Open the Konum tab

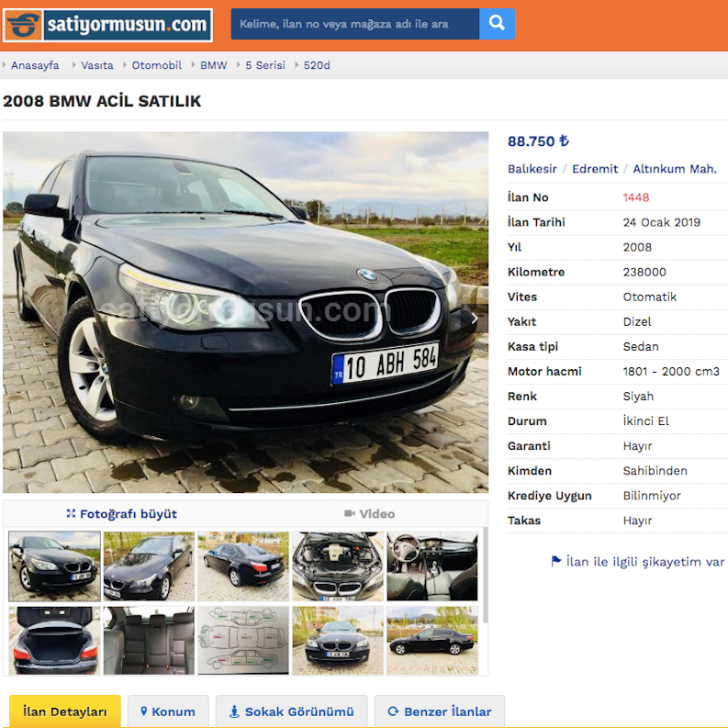pyautogui.click(x=168, y=711)
